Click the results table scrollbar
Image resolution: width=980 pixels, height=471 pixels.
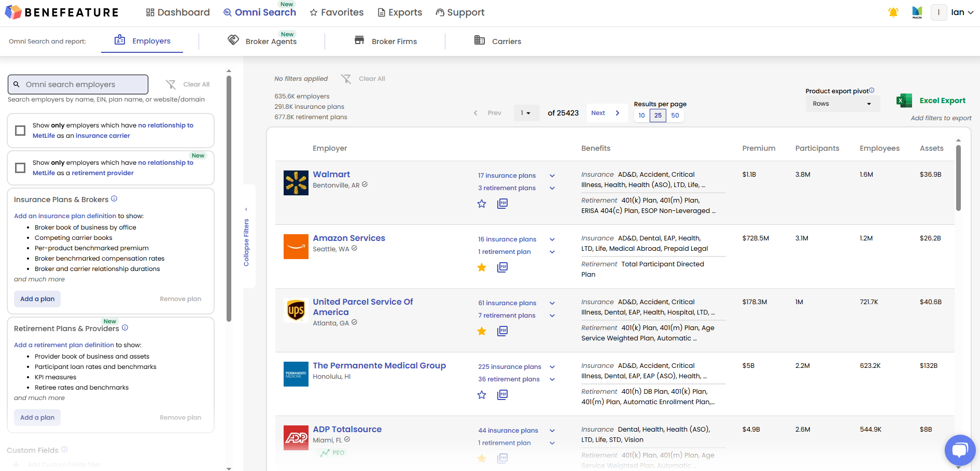point(958,178)
